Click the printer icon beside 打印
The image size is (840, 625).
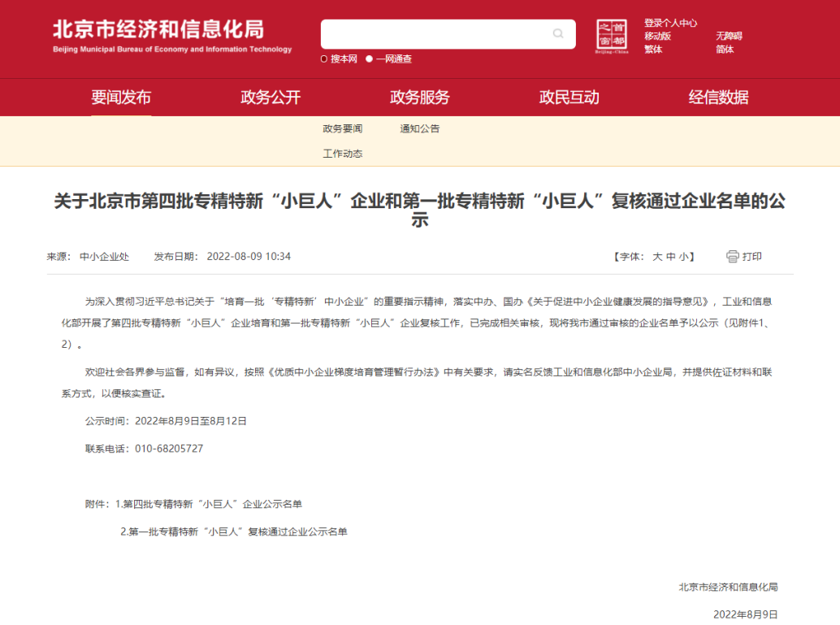[x=732, y=257]
